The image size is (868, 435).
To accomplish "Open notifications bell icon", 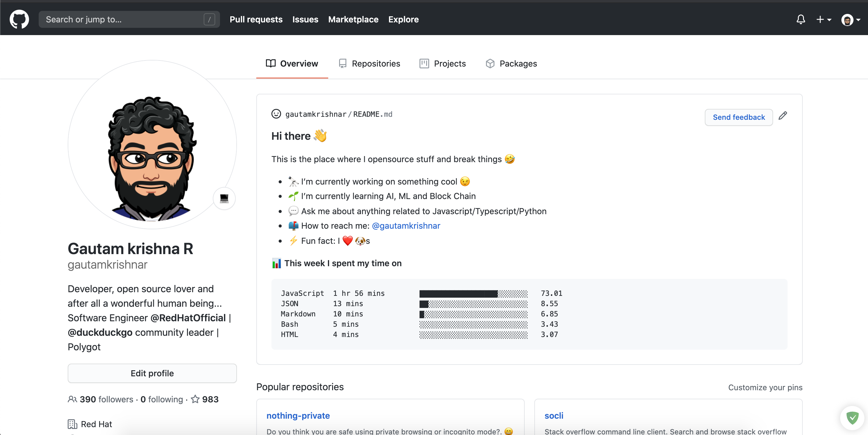I will (800, 19).
